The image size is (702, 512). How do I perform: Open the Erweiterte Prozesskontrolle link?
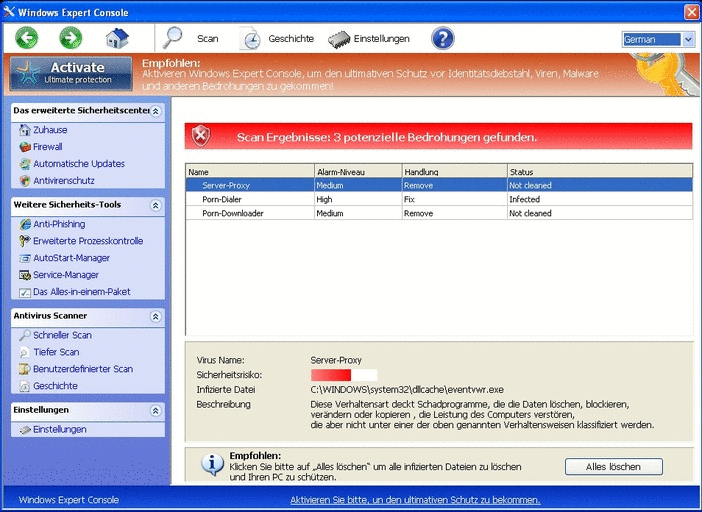coord(88,241)
